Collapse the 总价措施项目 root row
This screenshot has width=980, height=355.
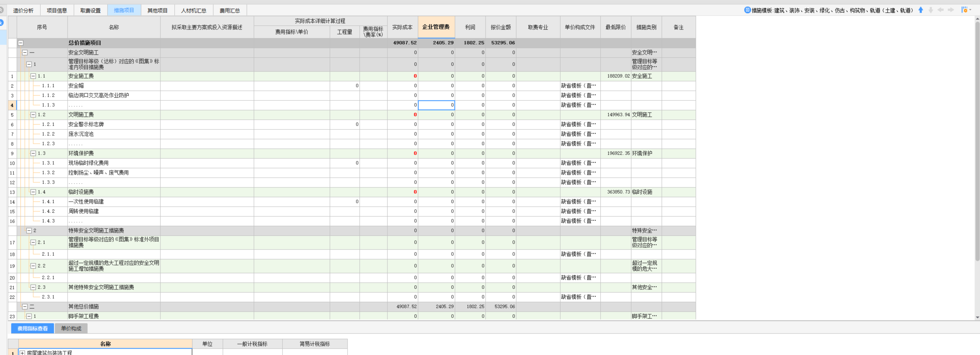coord(21,43)
